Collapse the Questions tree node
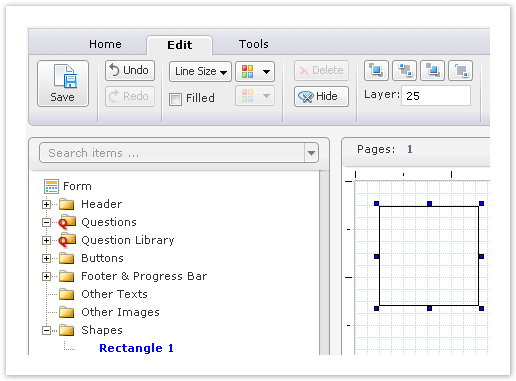This screenshot has height=381, width=516. pyautogui.click(x=47, y=222)
